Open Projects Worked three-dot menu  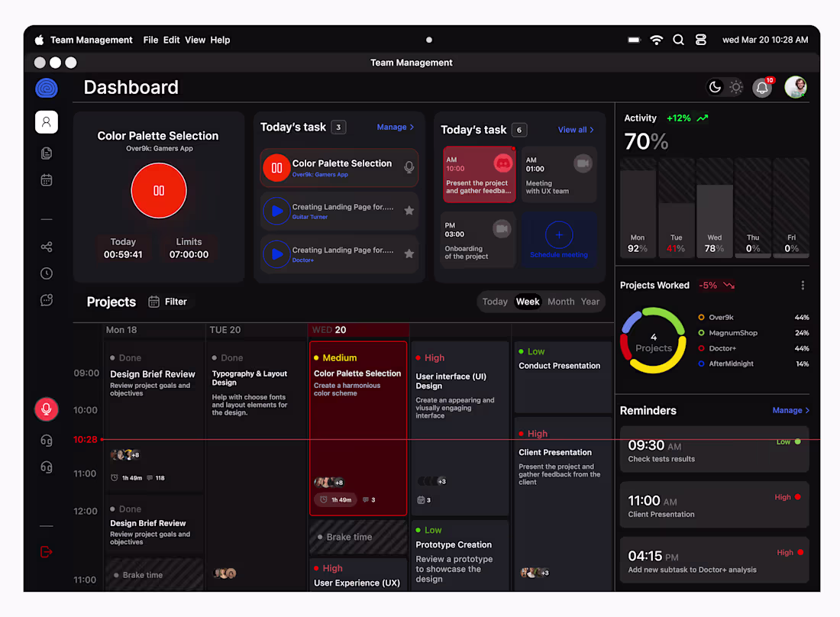point(803,286)
